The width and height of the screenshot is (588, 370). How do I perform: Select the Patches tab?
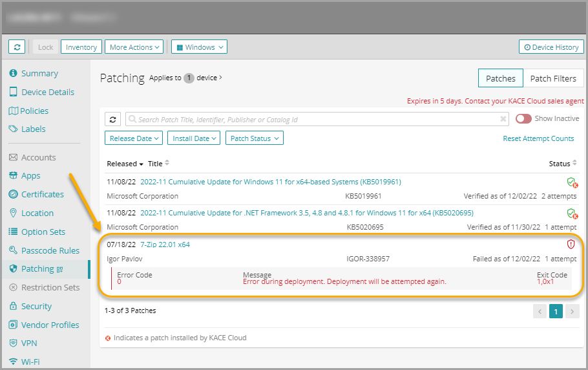500,78
